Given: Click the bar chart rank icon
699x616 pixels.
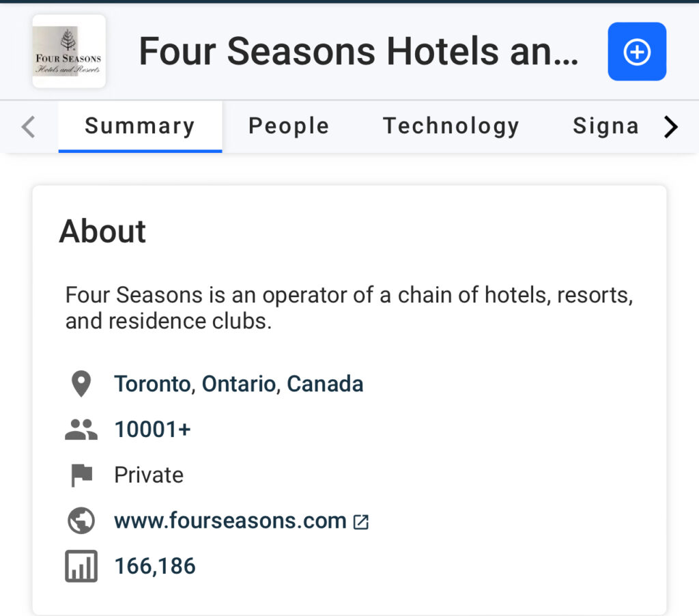Looking at the screenshot, I should pos(81,566).
